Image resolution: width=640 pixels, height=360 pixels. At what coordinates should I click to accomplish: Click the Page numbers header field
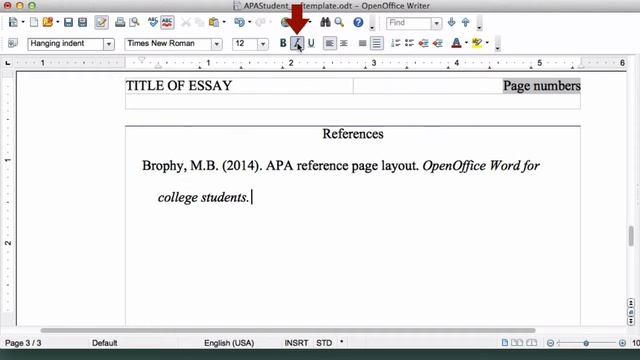click(x=542, y=86)
